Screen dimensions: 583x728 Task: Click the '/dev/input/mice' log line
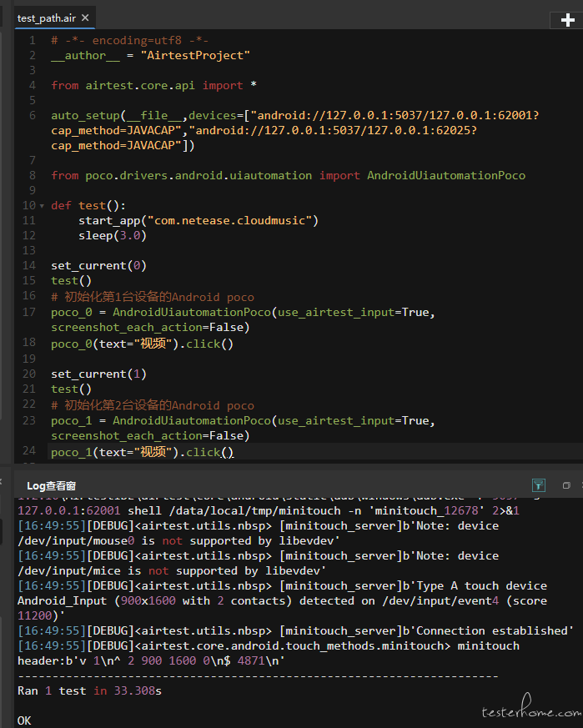(172, 571)
